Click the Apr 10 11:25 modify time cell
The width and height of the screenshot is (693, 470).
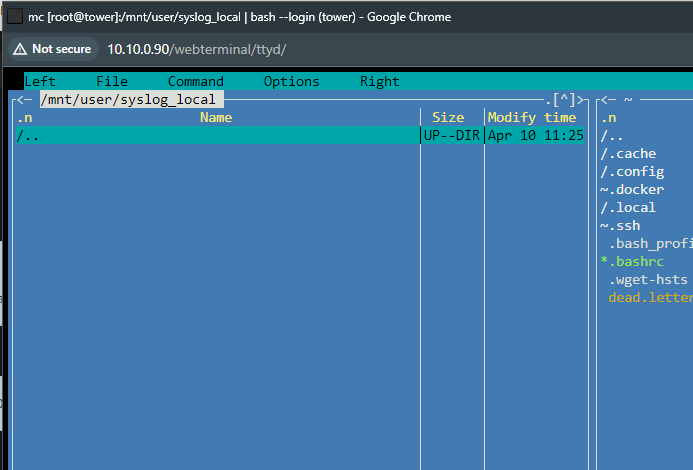click(x=536, y=135)
